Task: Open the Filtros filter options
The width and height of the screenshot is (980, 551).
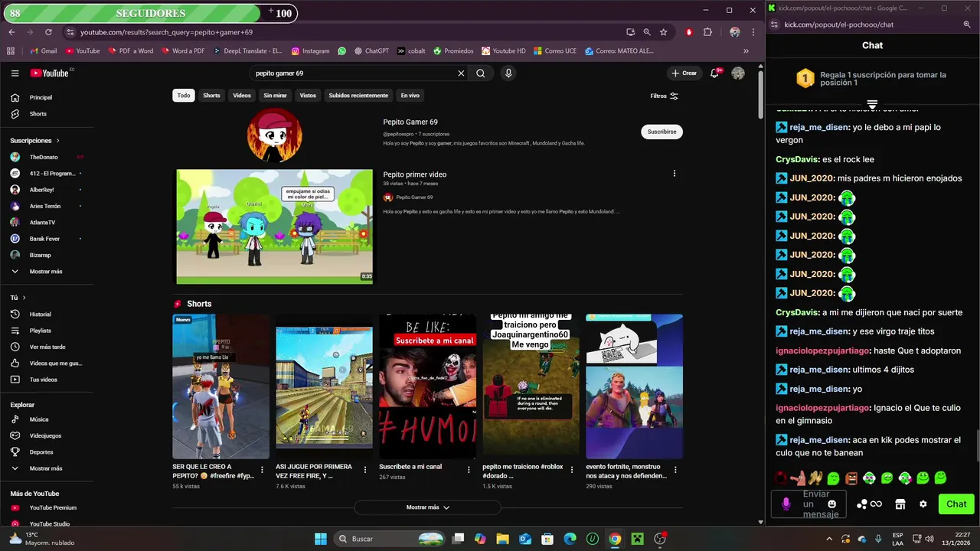Action: point(664,96)
